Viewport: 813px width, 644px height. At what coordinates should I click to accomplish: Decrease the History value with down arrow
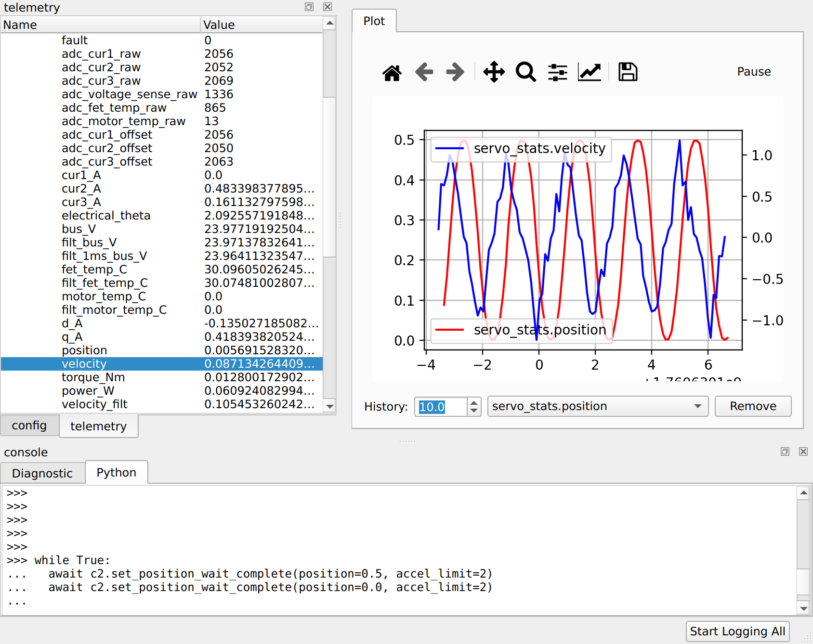(x=474, y=411)
